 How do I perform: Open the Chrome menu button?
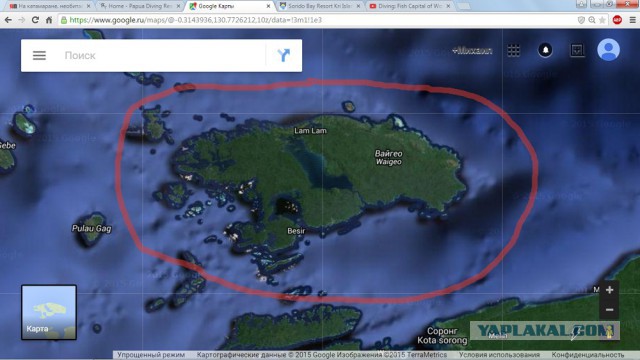pos(632,20)
